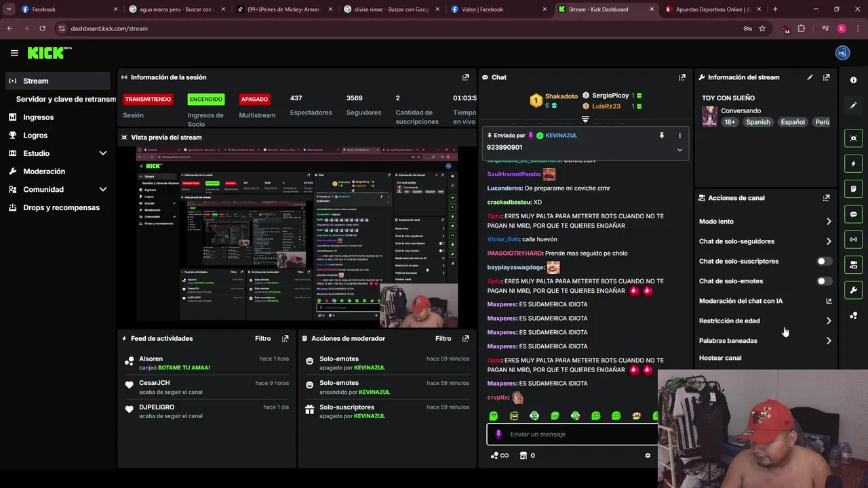Open Modo lento options chevron
868x488 pixels.
tap(829, 222)
